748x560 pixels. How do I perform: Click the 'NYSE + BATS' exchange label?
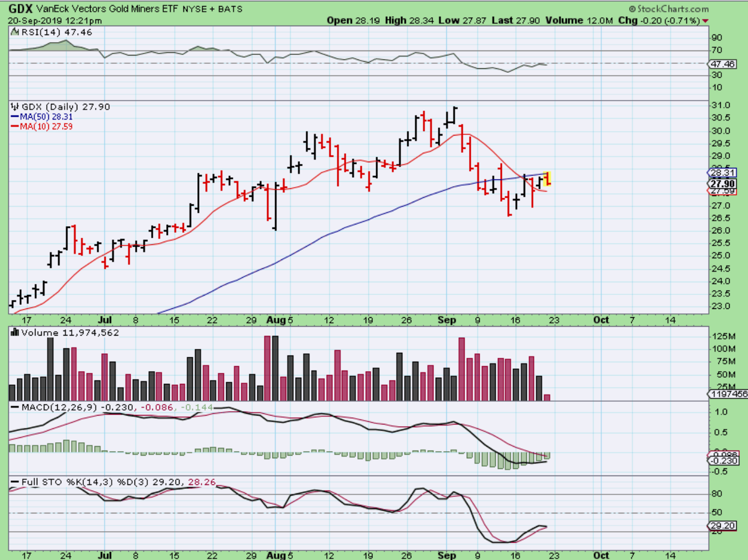pos(212,9)
